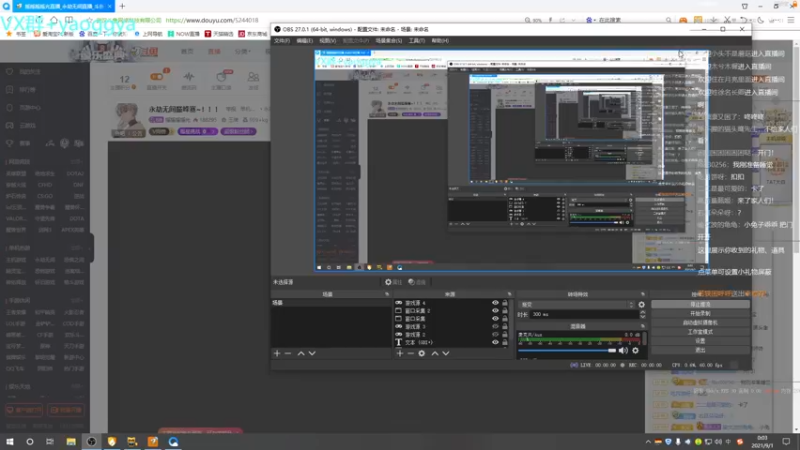Show the 游戏源 2 source
The image size is (800, 450).
coord(495,334)
